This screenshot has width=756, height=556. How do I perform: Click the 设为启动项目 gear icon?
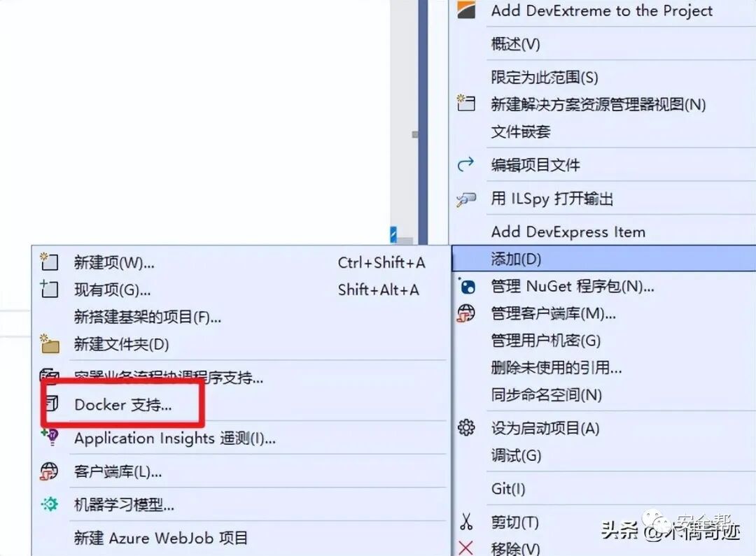coord(466,427)
